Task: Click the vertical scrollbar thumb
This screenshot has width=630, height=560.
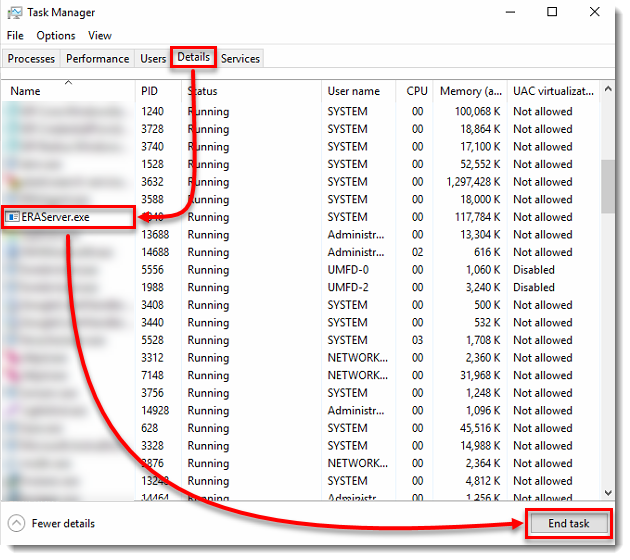Action: pos(608,186)
